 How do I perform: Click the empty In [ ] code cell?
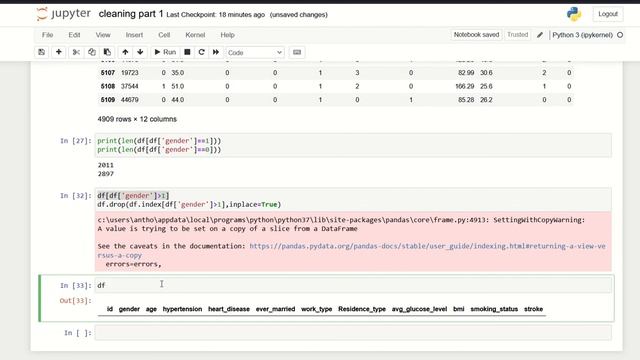(353, 333)
